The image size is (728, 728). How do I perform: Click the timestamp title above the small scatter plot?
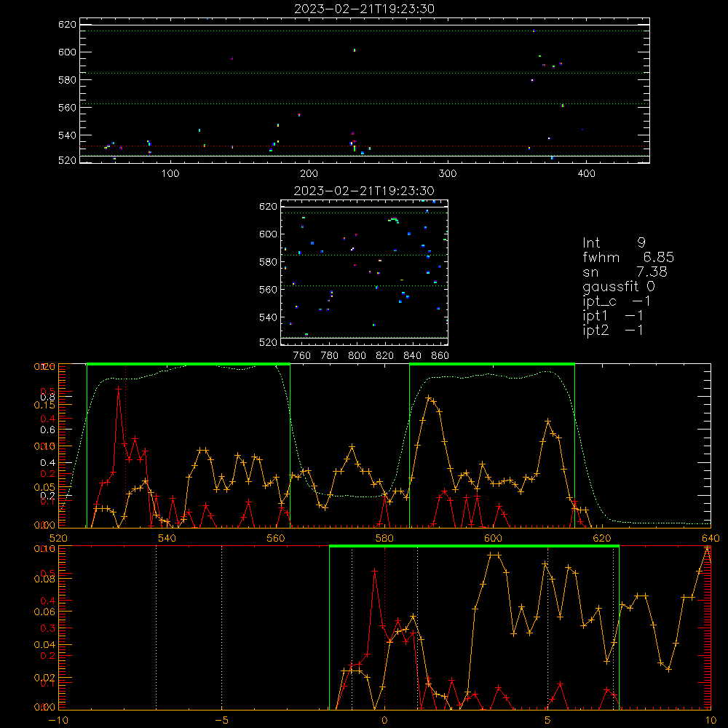(x=364, y=191)
